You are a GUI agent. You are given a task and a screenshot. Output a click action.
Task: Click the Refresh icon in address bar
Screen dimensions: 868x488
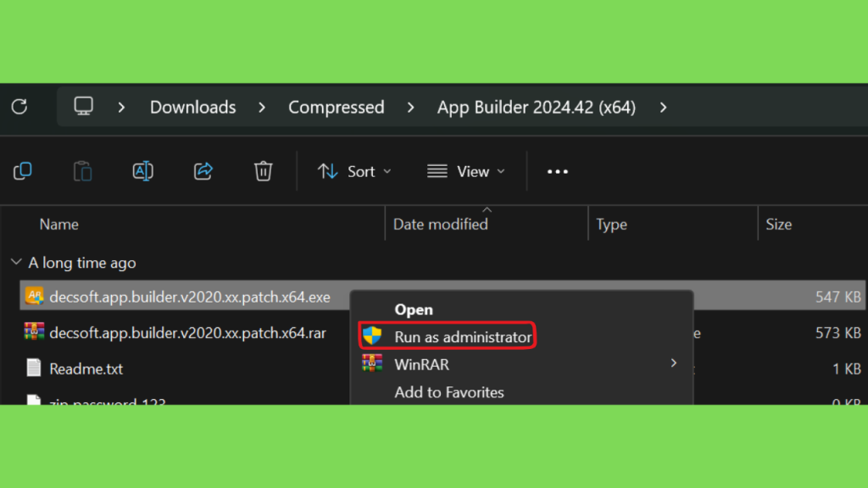click(x=19, y=107)
